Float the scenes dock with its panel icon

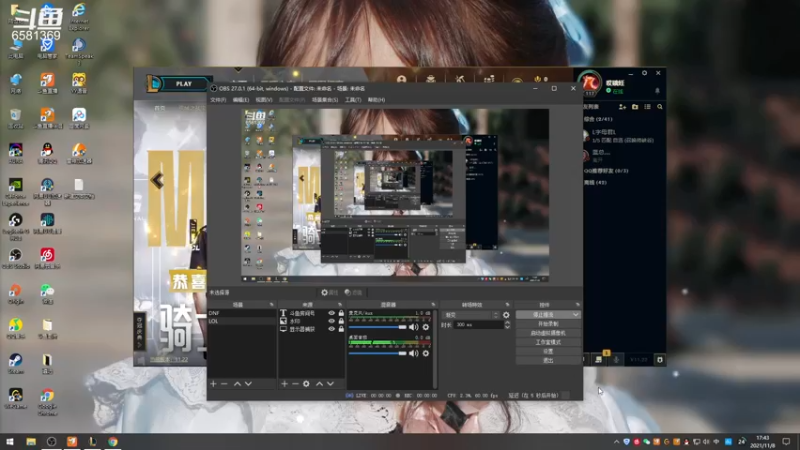(x=271, y=305)
